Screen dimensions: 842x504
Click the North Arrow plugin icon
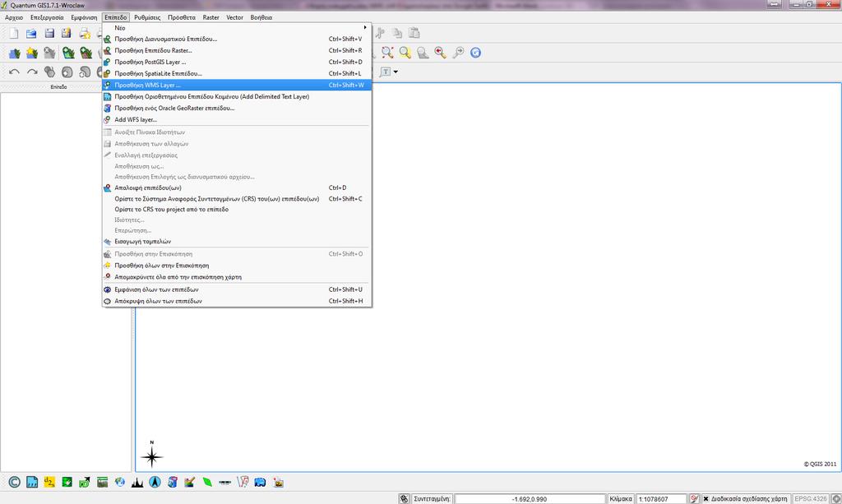pos(155,482)
